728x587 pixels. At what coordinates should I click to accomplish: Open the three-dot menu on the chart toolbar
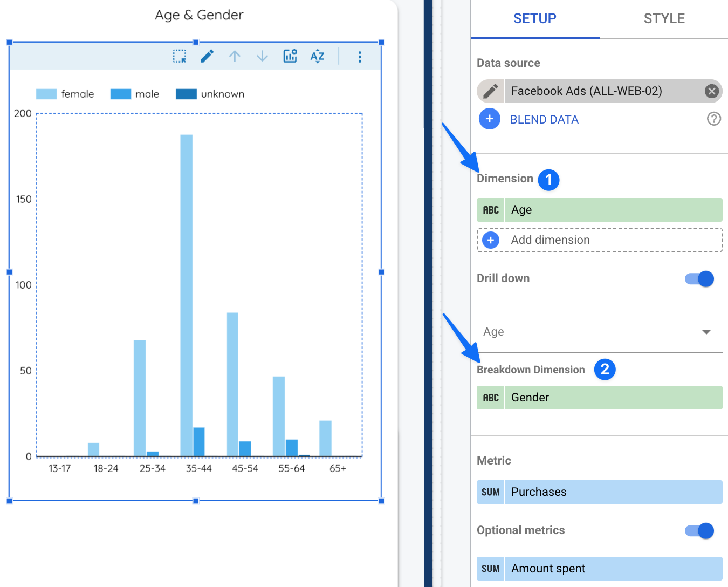coord(360,56)
